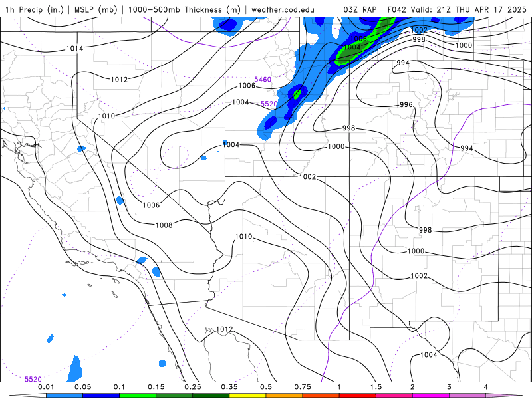Click the legend value 4
Viewport: 532px width, 399px height.
[486, 387]
